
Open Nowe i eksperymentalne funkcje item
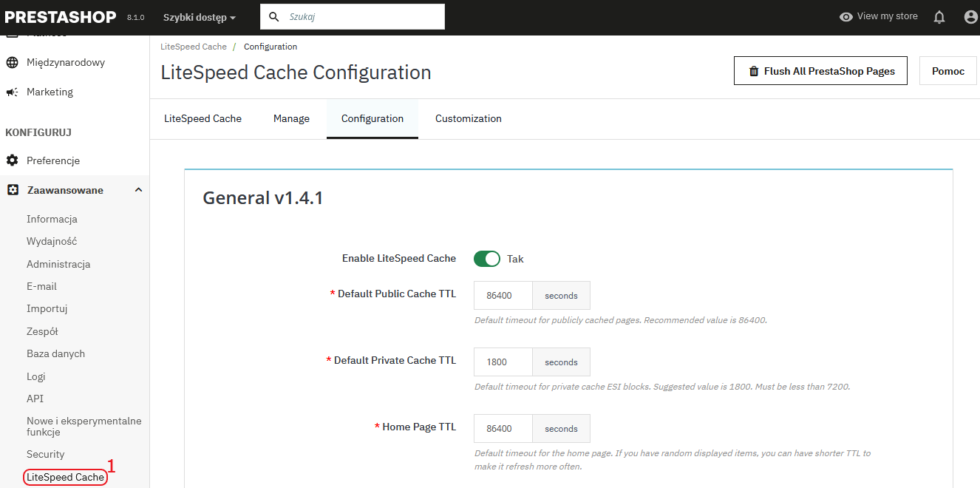84,426
